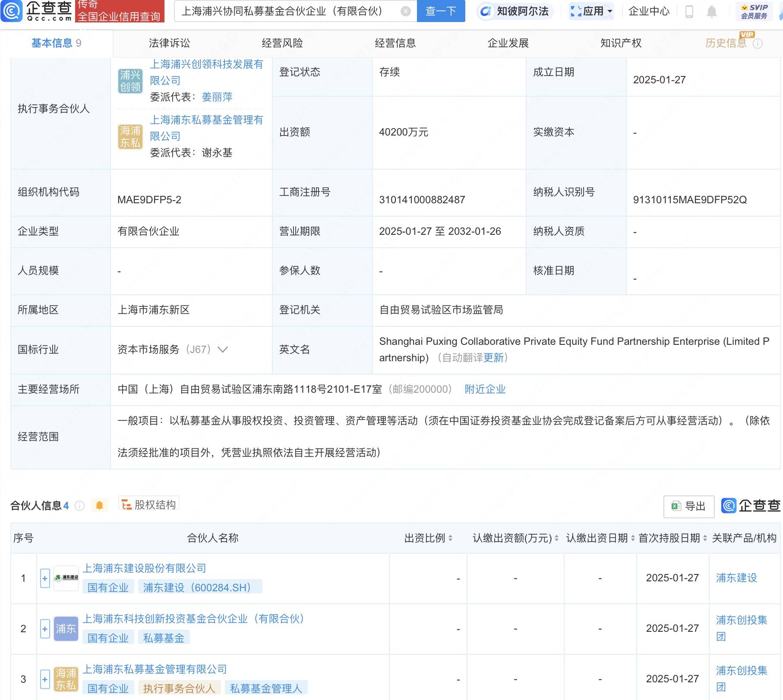Click the info icon next to 历史信息

[758, 44]
